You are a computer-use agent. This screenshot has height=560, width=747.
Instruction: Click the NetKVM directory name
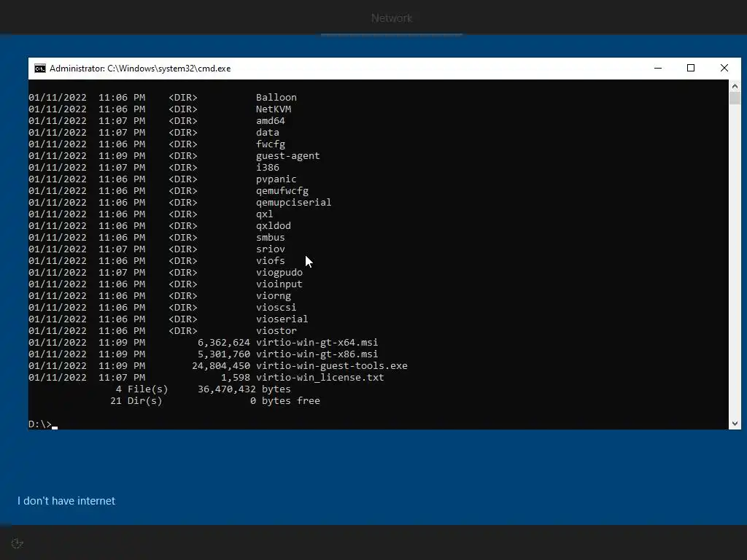[274, 109]
